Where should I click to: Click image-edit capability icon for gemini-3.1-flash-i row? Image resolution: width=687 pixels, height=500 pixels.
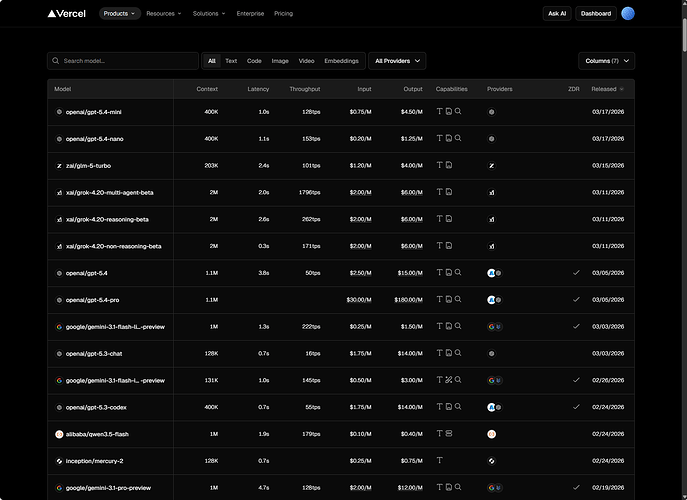[x=449, y=380]
